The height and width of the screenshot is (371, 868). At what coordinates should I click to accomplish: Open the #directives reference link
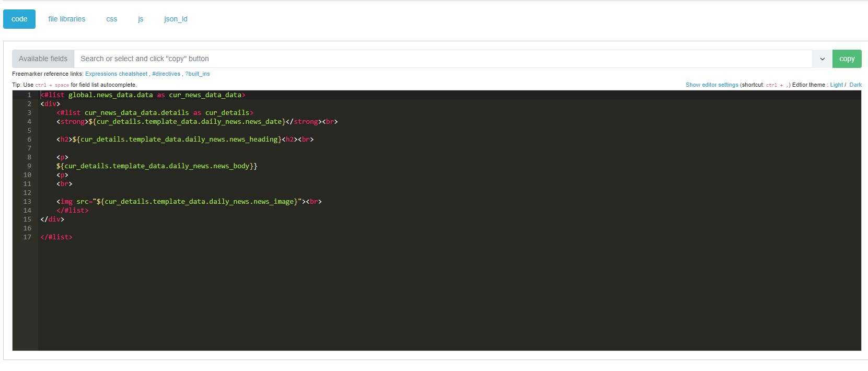click(x=166, y=74)
